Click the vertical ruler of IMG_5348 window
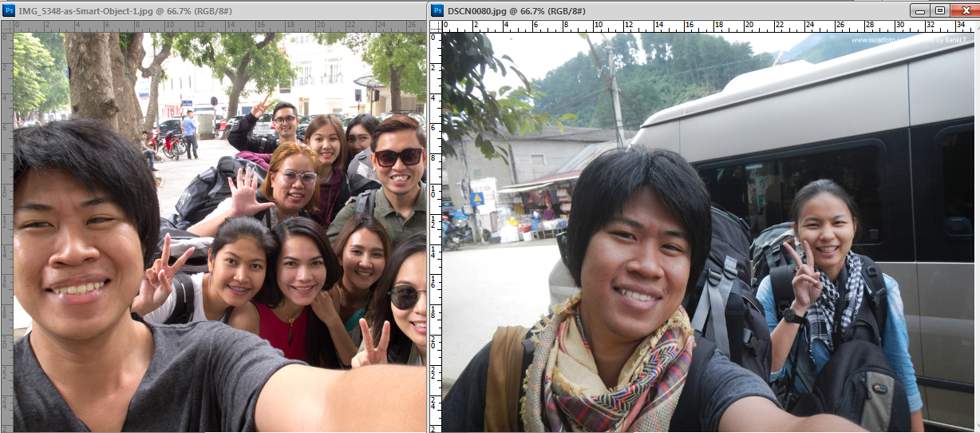 click(6, 232)
